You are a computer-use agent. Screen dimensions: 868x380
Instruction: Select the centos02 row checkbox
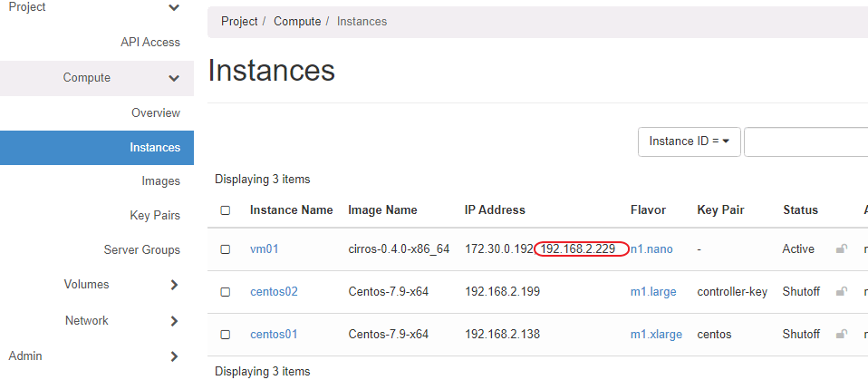coord(226,292)
